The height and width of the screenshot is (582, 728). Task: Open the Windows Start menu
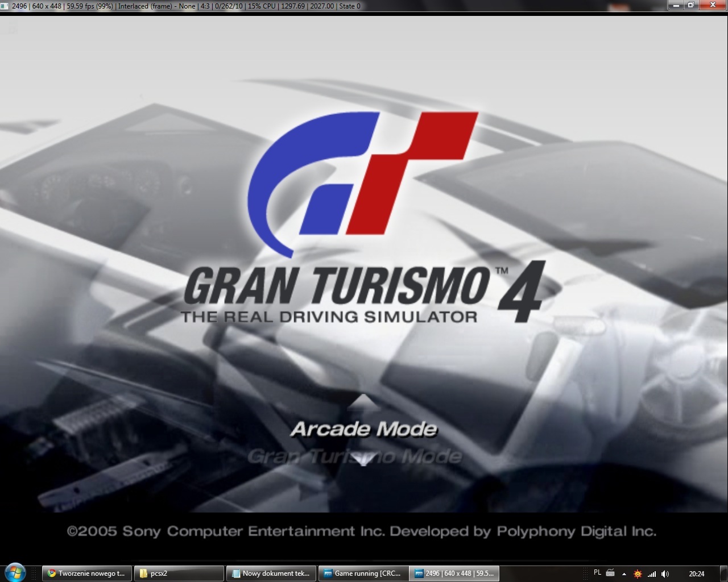coord(15,572)
